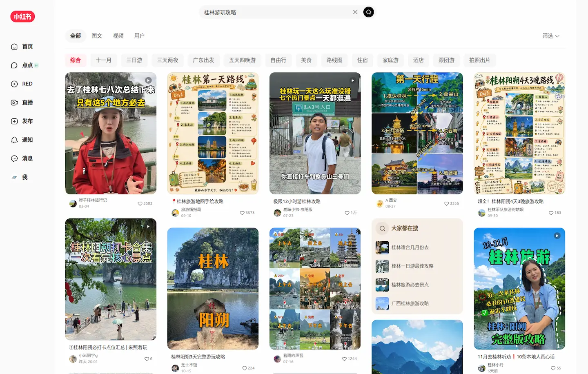Screen dimensions: 588x374
Task: Clear the search box with the X icon
Action: pyautogui.click(x=355, y=12)
